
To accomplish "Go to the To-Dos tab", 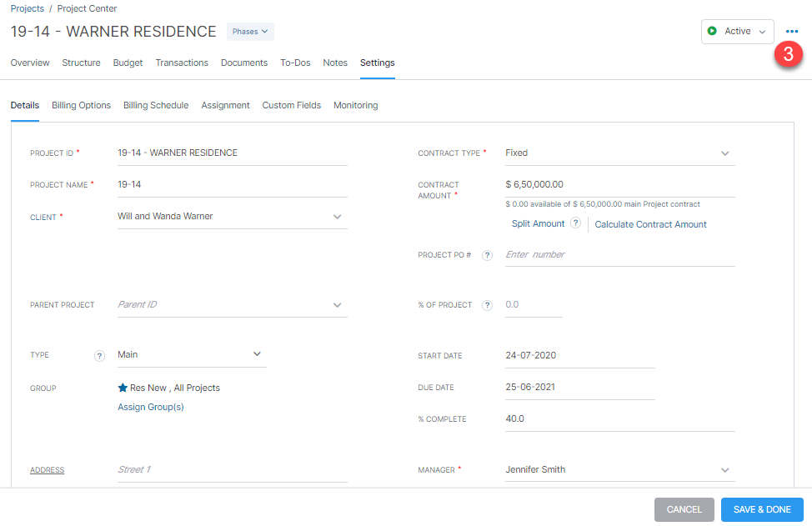I will coord(295,63).
